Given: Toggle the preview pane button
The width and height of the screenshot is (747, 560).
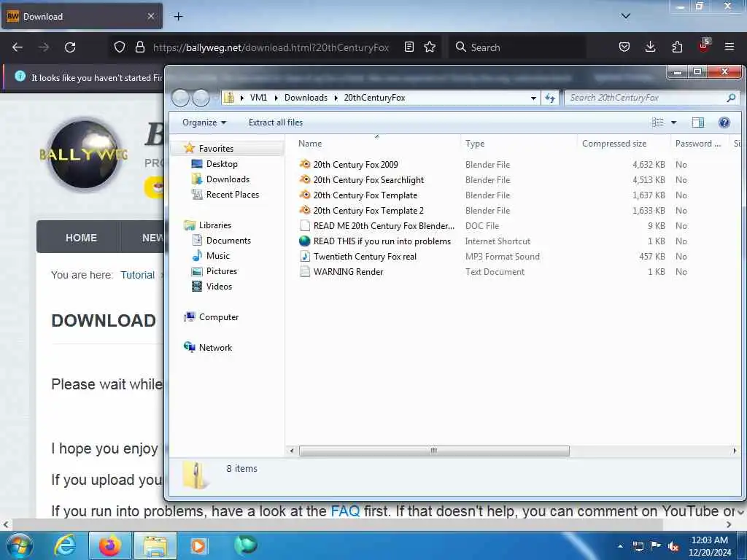Looking at the screenshot, I should tap(697, 122).
